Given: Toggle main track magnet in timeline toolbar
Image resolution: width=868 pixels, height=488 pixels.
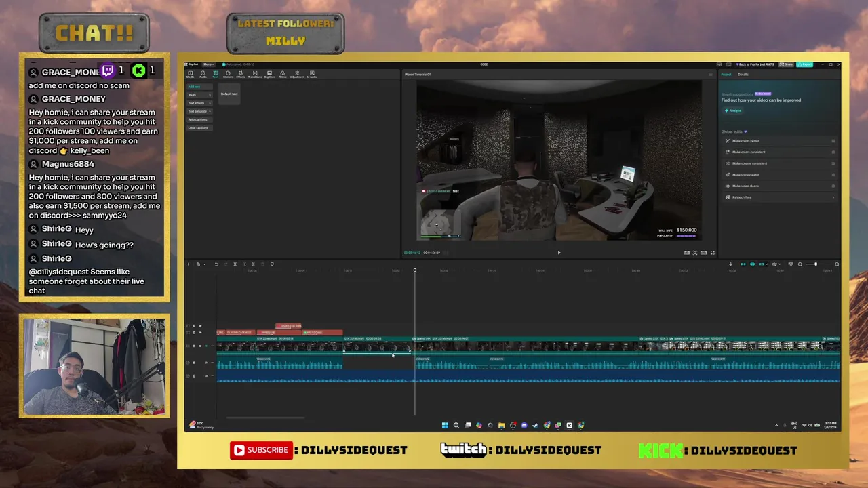Looking at the screenshot, I should [x=743, y=264].
